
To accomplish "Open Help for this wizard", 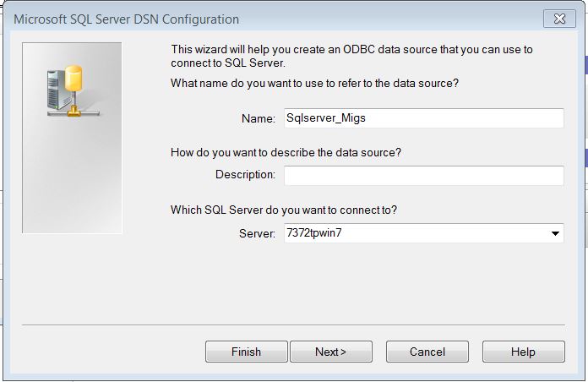I will pos(523,352).
